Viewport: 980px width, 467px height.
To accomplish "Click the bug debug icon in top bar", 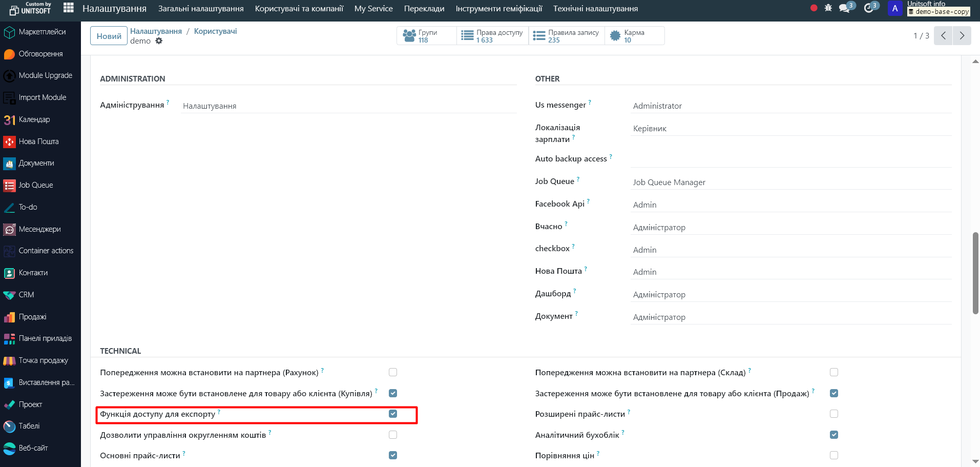I will 828,8.
